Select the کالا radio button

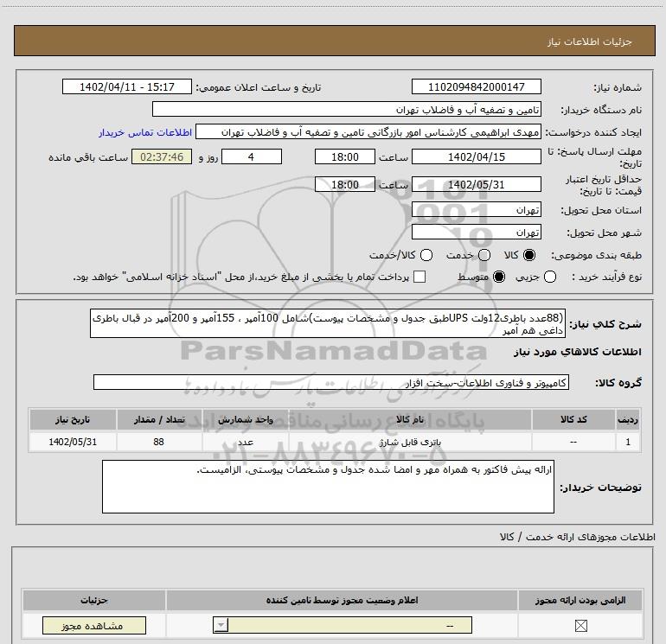(x=529, y=255)
